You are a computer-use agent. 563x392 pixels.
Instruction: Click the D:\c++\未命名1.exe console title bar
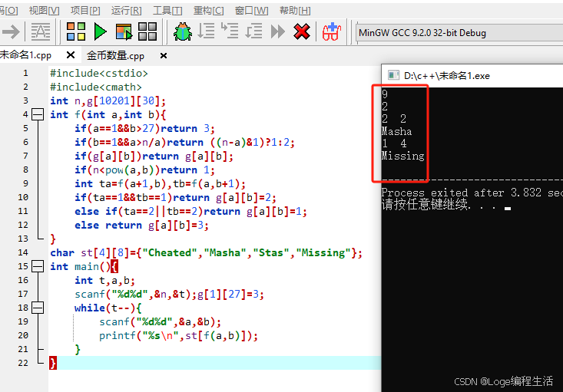pos(472,76)
